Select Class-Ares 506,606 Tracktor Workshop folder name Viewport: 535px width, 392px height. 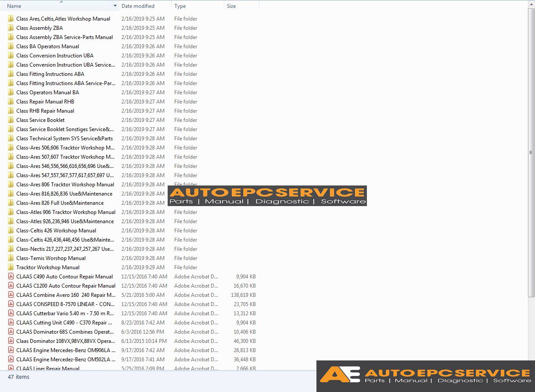(65, 148)
